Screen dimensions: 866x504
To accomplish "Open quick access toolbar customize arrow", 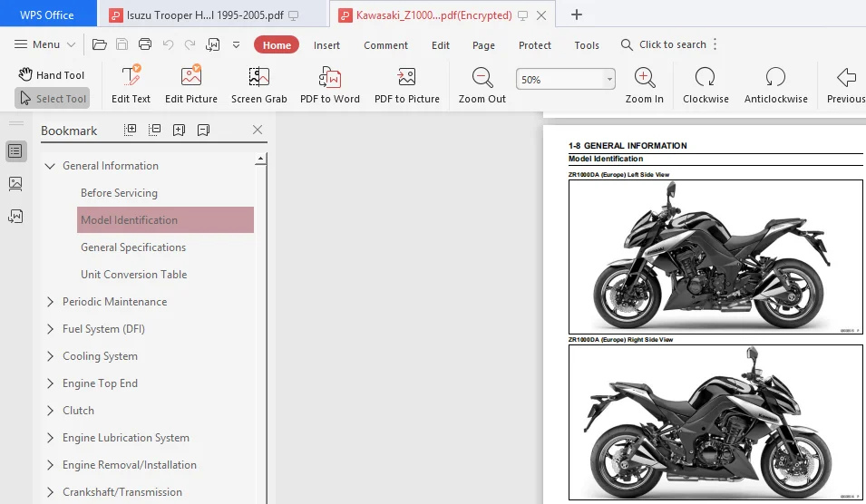I will click(236, 45).
